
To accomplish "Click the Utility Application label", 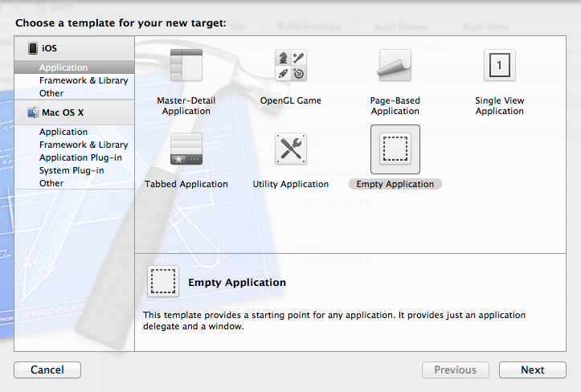I will tap(291, 184).
